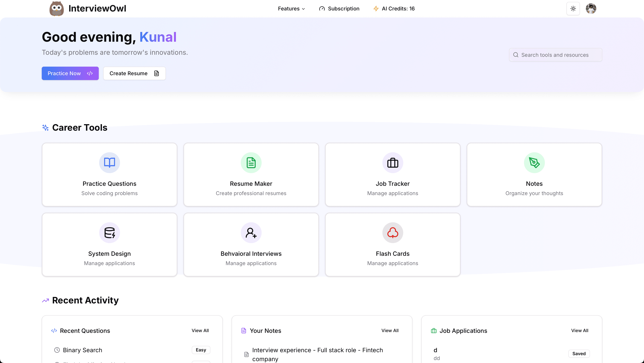Open the Behvaioral Interviews user-plus icon

(251, 233)
